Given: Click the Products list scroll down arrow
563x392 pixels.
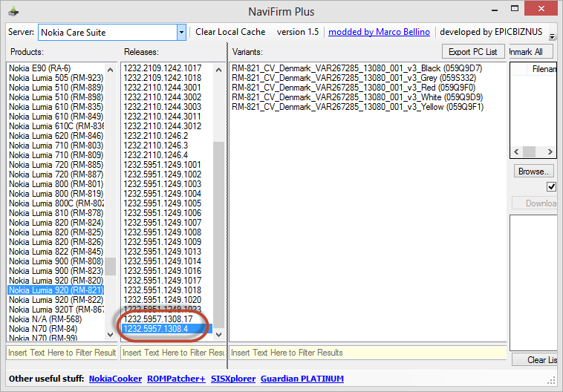Looking at the screenshot, I should coord(110,335).
